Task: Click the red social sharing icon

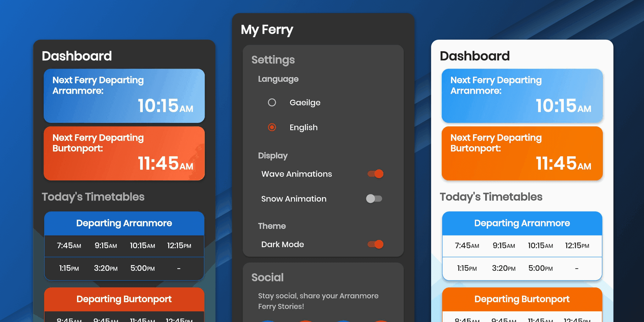Action: pyautogui.click(x=304, y=320)
